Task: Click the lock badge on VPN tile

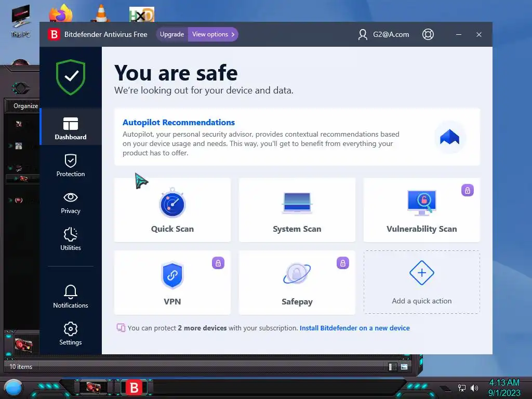Action: point(218,263)
